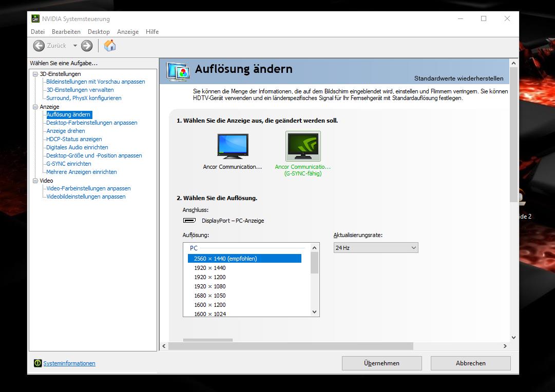The height and width of the screenshot is (392, 555).
Task: Open the Desktop menu
Action: (99, 31)
